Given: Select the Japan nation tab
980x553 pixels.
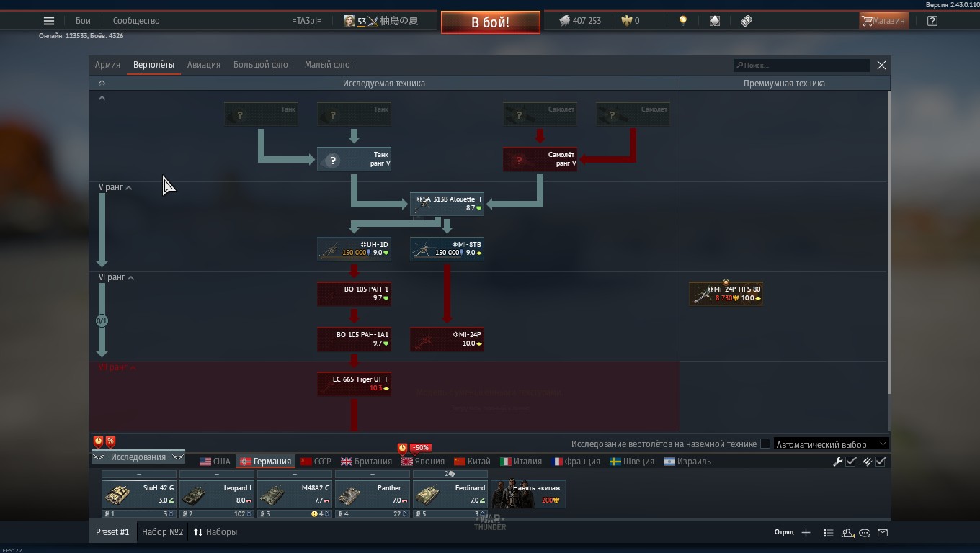Looking at the screenshot, I should pyautogui.click(x=423, y=462).
